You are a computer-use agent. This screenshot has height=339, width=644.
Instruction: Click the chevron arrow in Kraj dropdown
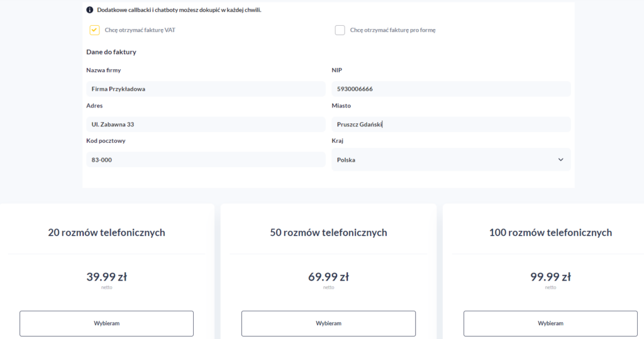click(x=561, y=160)
